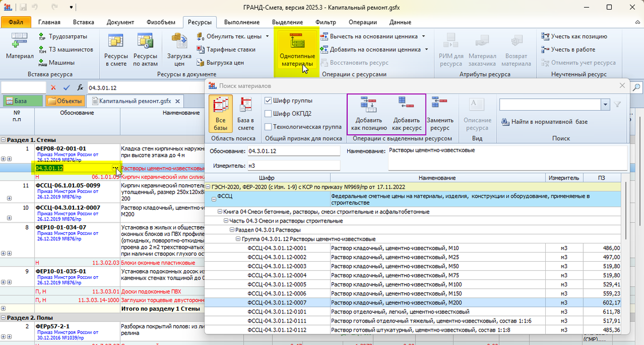Close Капитальный ремонт.gsfx document tab
The image size is (644, 345).
click(x=177, y=100)
